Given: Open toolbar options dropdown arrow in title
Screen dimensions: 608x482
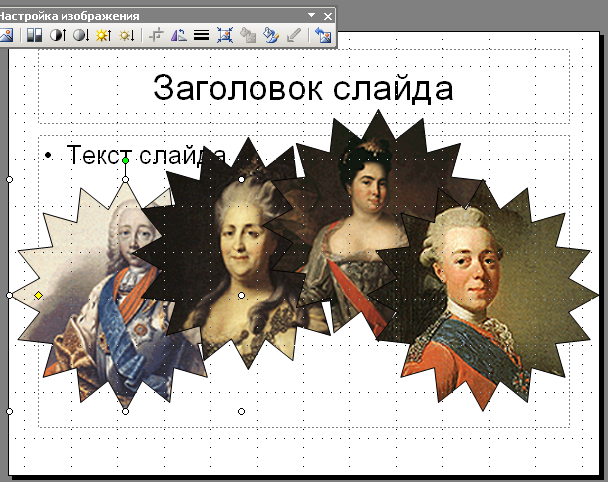Looking at the screenshot, I should pyautogui.click(x=311, y=16).
